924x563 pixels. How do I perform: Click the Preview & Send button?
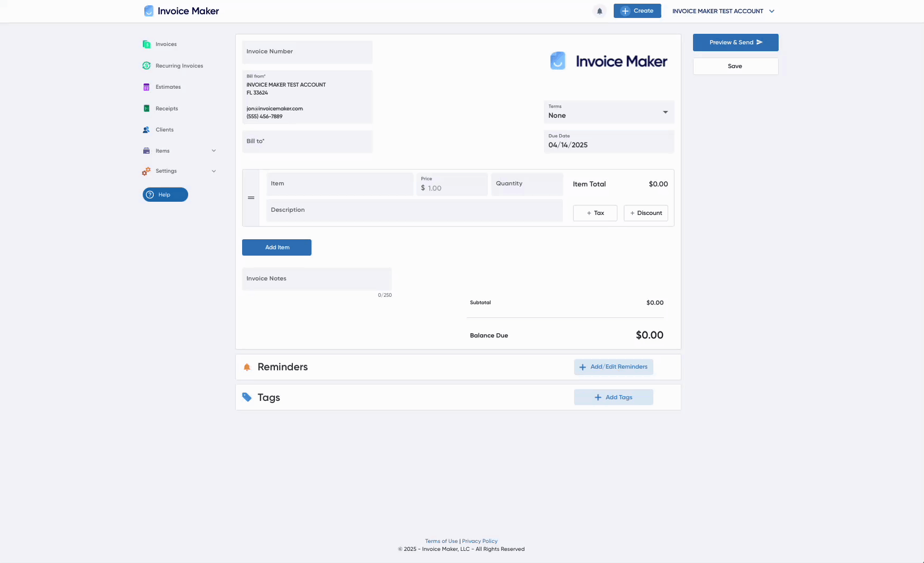click(736, 42)
